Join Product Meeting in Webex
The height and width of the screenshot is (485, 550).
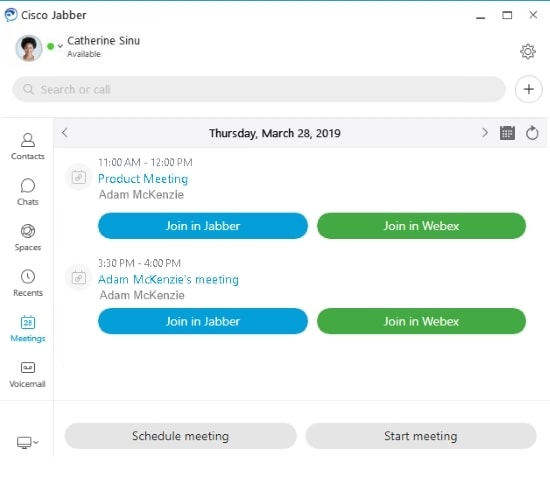click(421, 226)
